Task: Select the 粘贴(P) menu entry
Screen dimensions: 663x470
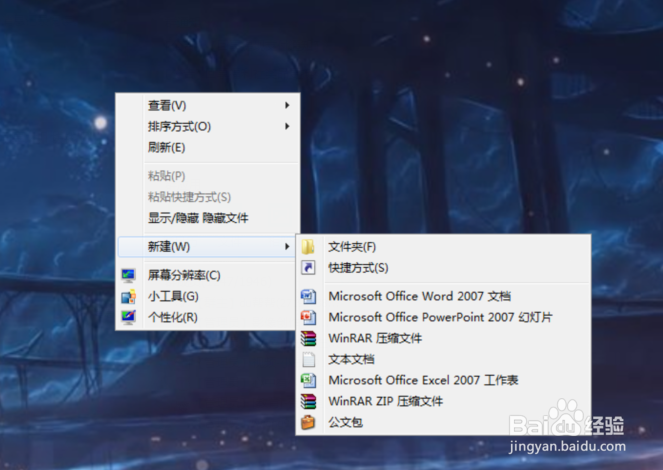Action: 208,176
